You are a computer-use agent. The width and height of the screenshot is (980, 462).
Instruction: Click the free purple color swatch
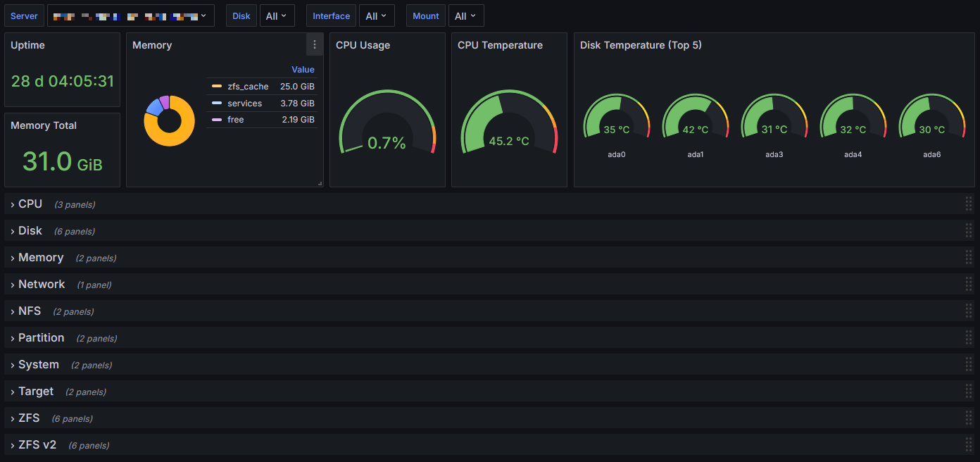216,120
